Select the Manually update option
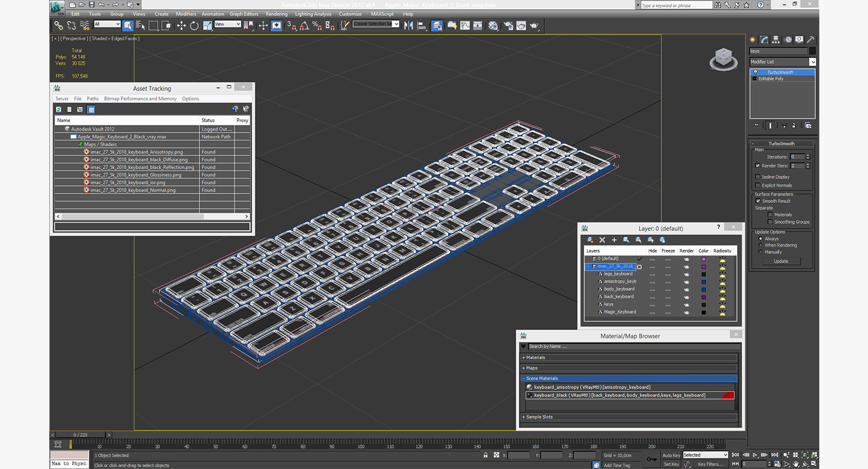Image resolution: width=868 pixels, height=469 pixels. pos(761,252)
